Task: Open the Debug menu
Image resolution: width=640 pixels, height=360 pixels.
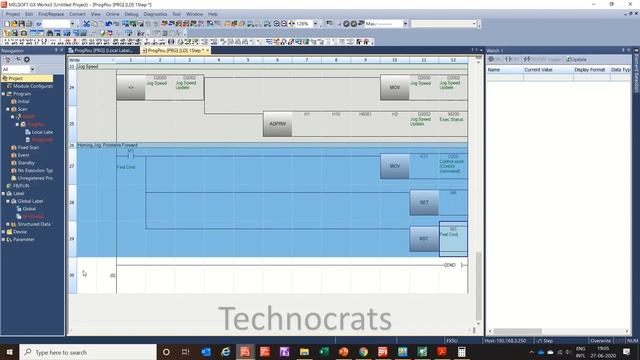Action: 131,14
